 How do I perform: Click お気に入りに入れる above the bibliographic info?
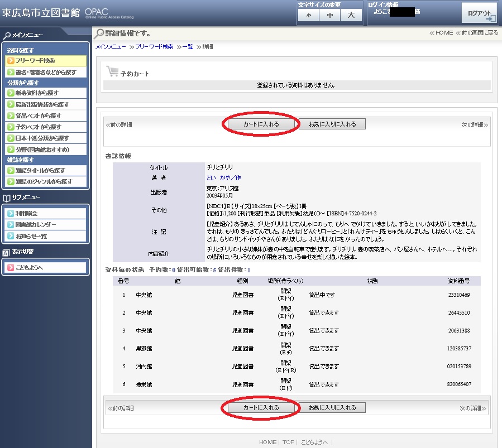pyautogui.click(x=332, y=124)
